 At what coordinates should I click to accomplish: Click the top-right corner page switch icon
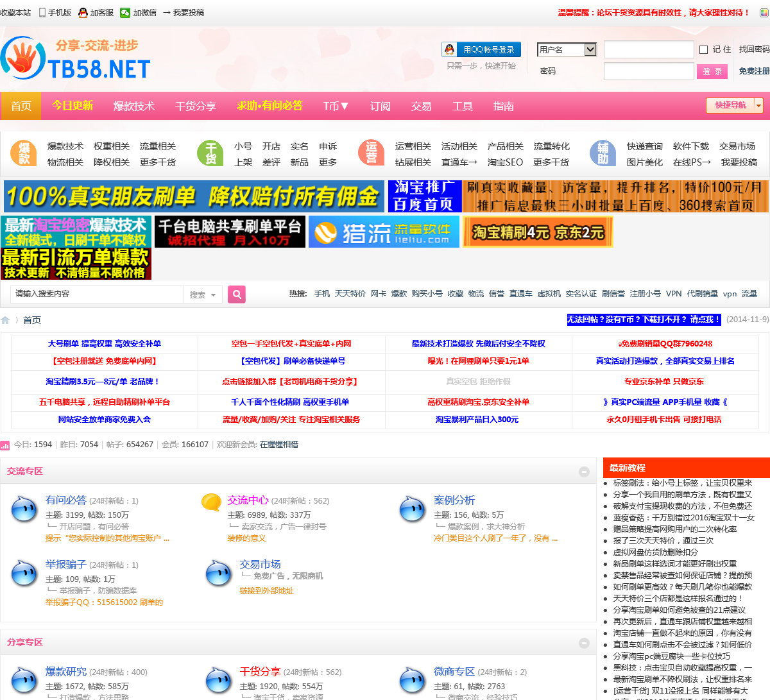point(764,12)
